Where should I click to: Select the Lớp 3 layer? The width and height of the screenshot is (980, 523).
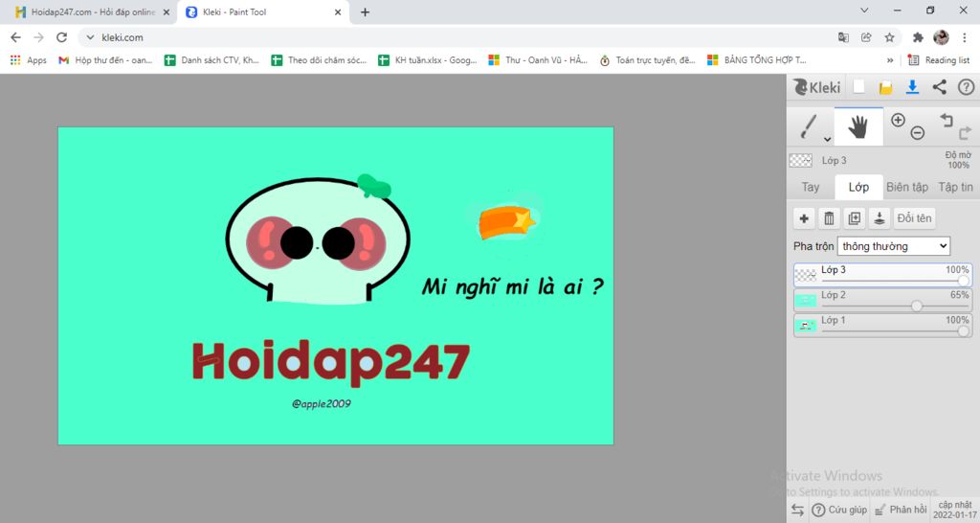pyautogui.click(x=882, y=275)
